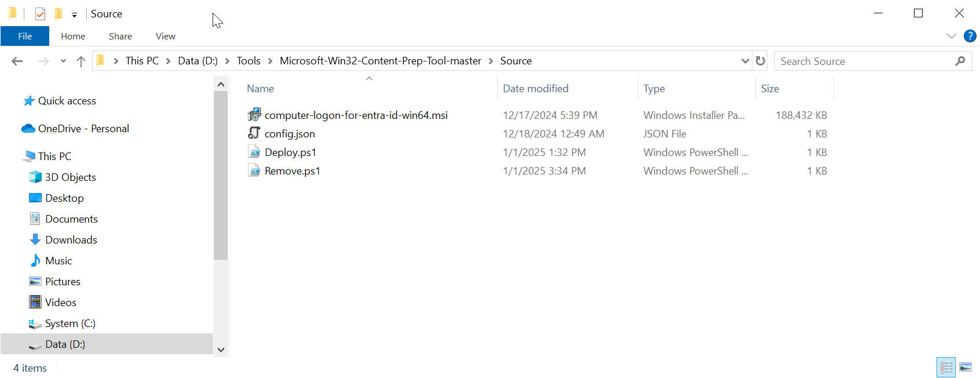Open the Help question mark icon

[x=970, y=36]
